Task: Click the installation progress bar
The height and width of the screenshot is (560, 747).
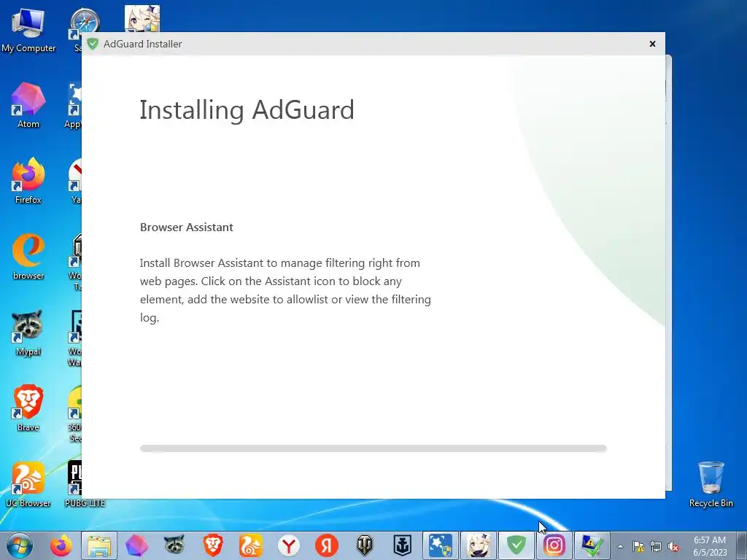Action: click(x=373, y=448)
